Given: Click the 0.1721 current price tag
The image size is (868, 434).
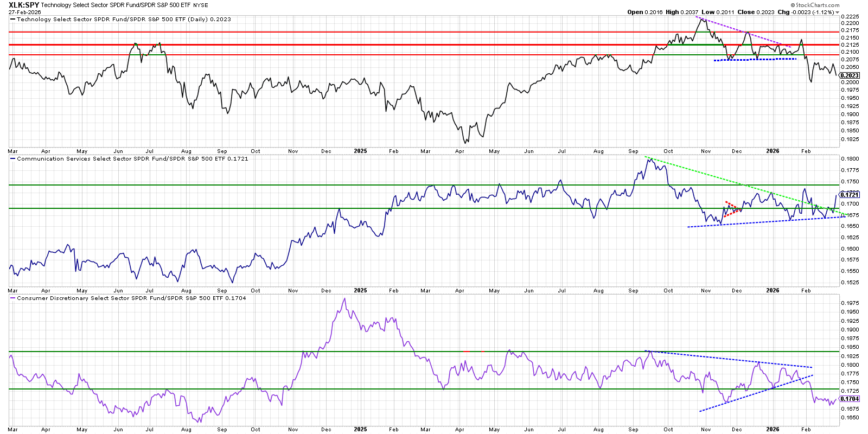Looking at the screenshot, I should (x=850, y=194).
